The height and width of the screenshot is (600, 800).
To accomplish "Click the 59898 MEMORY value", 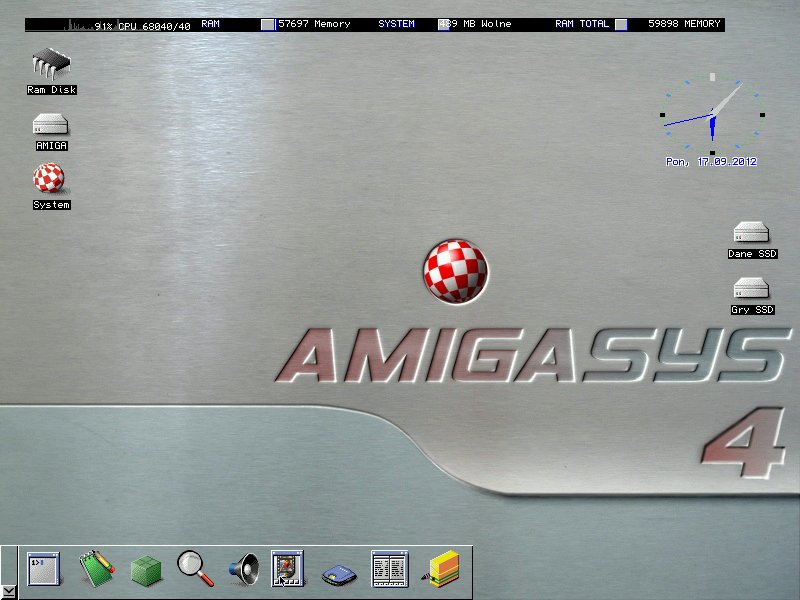I will [684, 23].
